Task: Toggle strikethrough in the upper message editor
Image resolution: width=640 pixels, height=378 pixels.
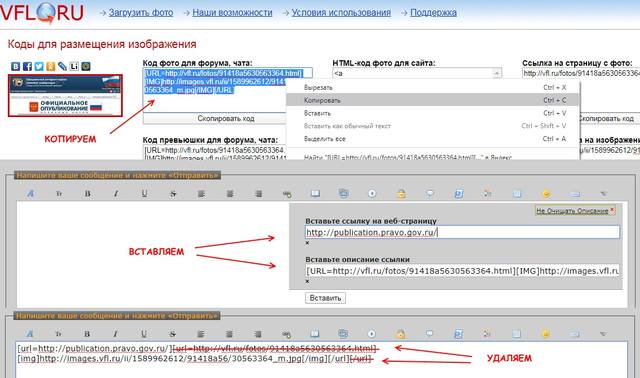Action: pos(173,194)
